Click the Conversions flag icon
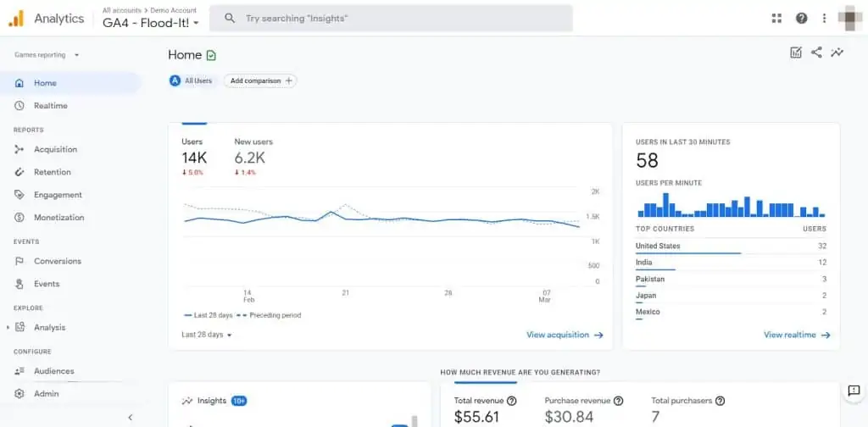The image size is (868, 427). point(19,261)
